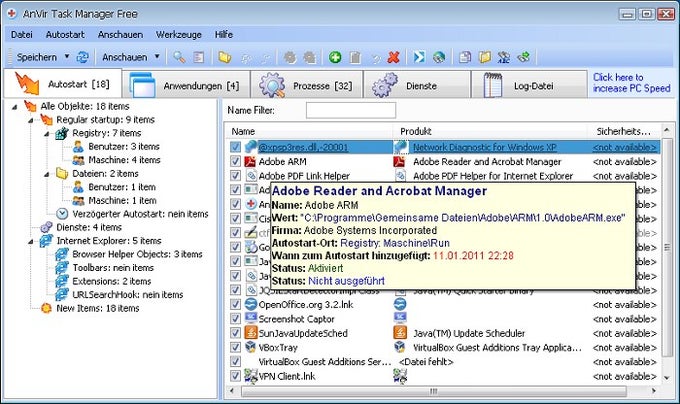Uncheck the OpenOffice.org 3.2.lnk checkbox
Viewport: 680px width, 404px height.
(x=235, y=304)
